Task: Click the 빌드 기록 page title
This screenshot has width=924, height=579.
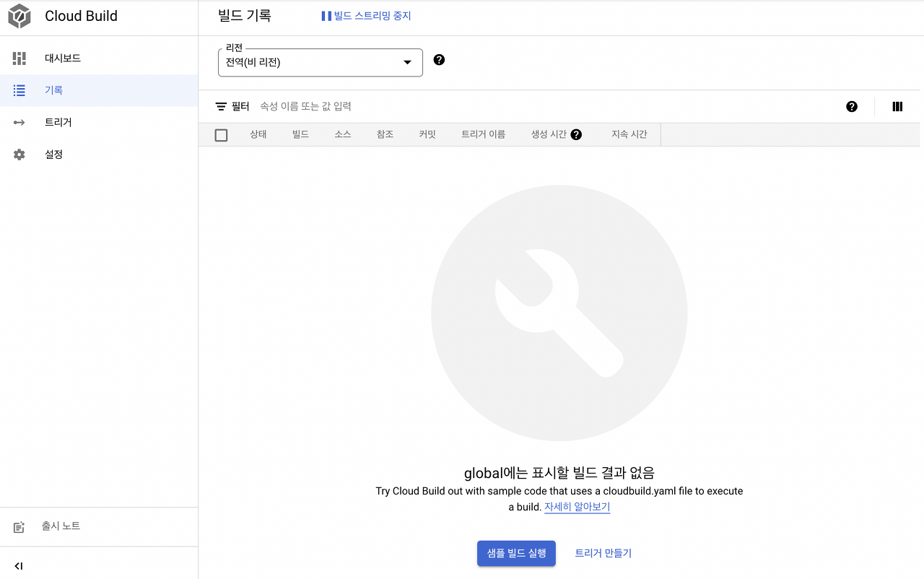Action: (x=245, y=16)
